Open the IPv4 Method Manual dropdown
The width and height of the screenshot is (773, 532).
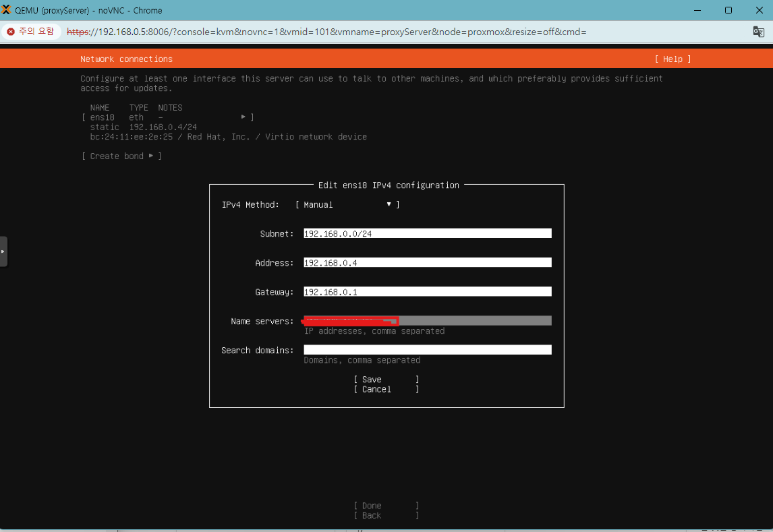coord(347,204)
